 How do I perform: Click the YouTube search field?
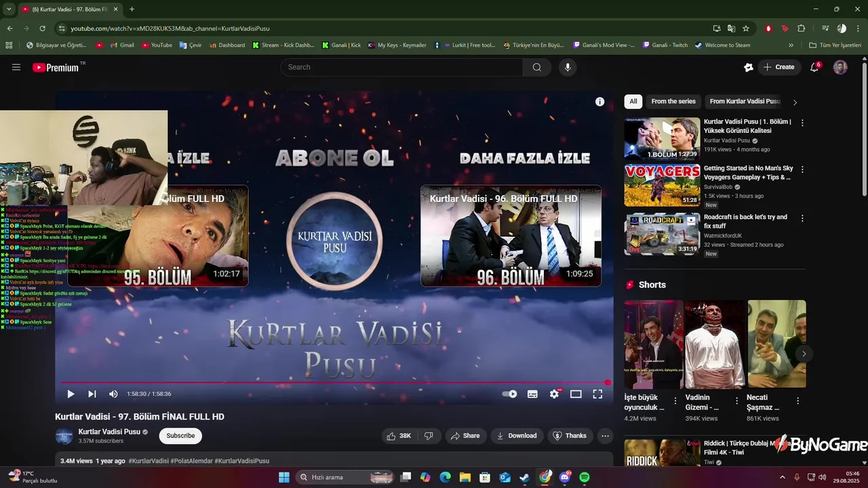[401, 67]
